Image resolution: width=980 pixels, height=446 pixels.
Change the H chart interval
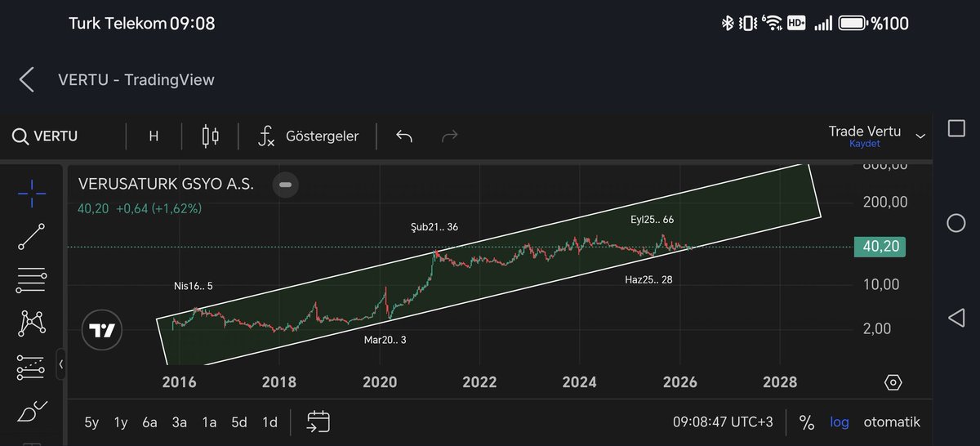click(154, 136)
